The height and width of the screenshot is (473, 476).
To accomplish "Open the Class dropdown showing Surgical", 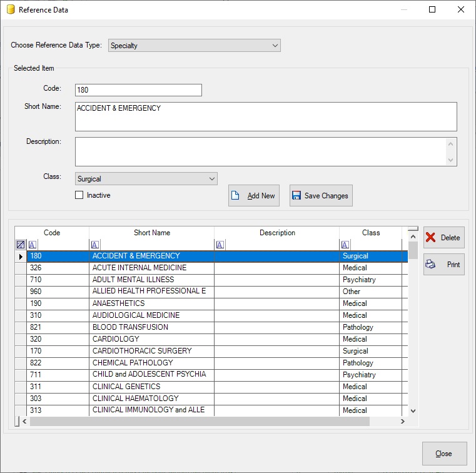I will pyautogui.click(x=146, y=179).
